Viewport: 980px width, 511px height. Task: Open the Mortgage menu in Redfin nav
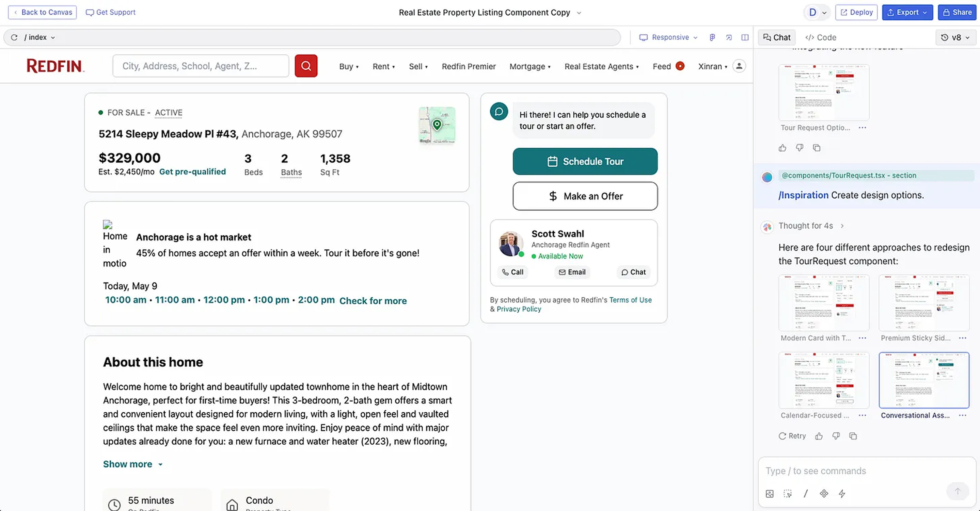(529, 66)
